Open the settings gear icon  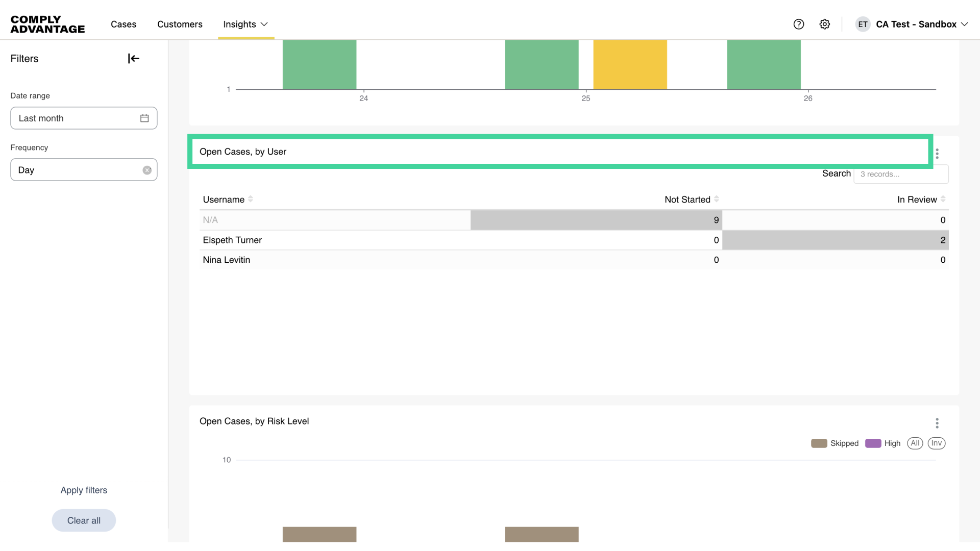(825, 24)
